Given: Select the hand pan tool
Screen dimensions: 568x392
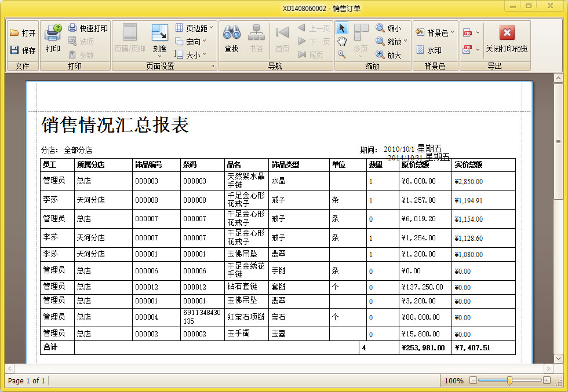Looking at the screenshot, I should [x=341, y=41].
